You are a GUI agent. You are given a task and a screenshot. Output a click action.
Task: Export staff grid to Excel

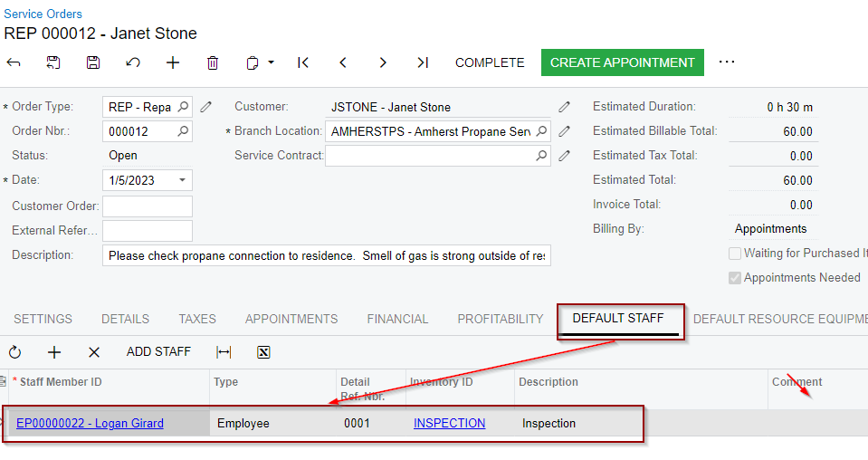263,352
